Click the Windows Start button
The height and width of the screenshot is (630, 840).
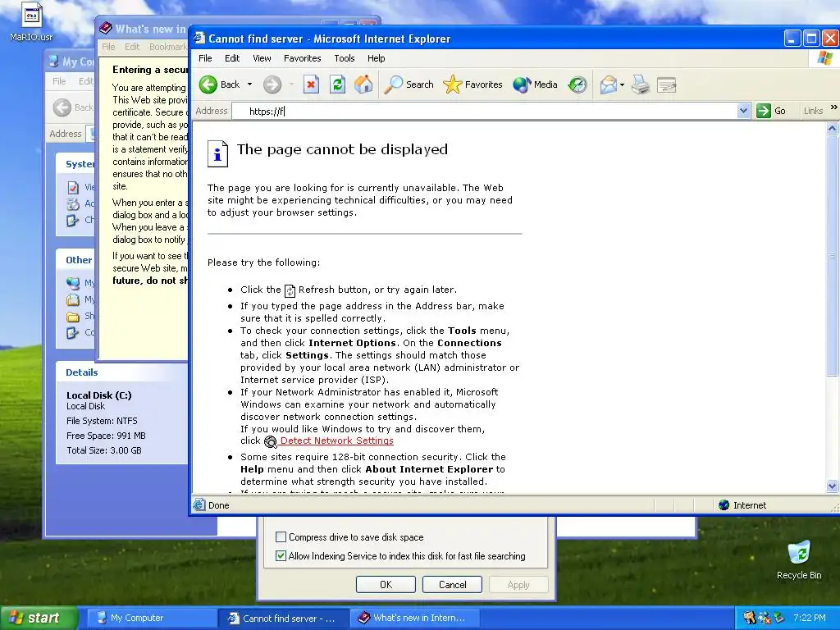pyautogui.click(x=38, y=618)
